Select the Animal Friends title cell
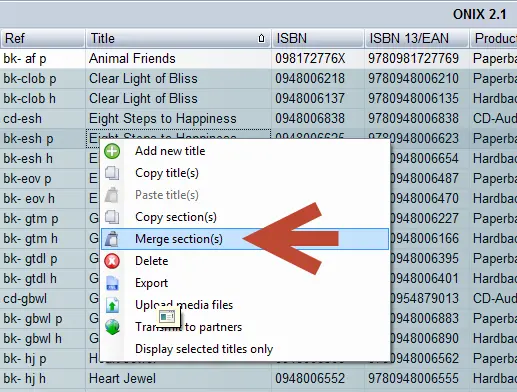Image resolution: width=517 pixels, height=392 pixels. click(178, 59)
